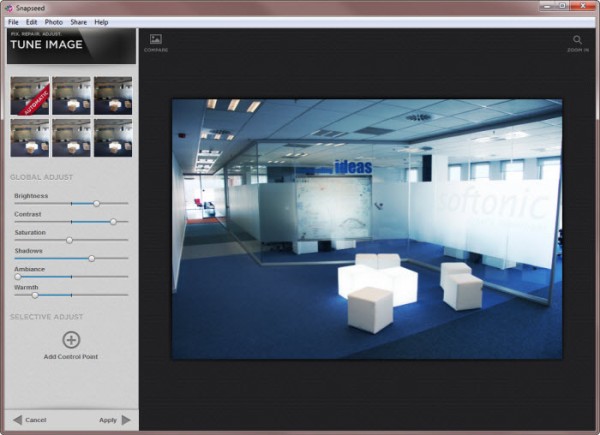600x435 pixels.
Task: Open the File menu
Action: click(x=13, y=21)
